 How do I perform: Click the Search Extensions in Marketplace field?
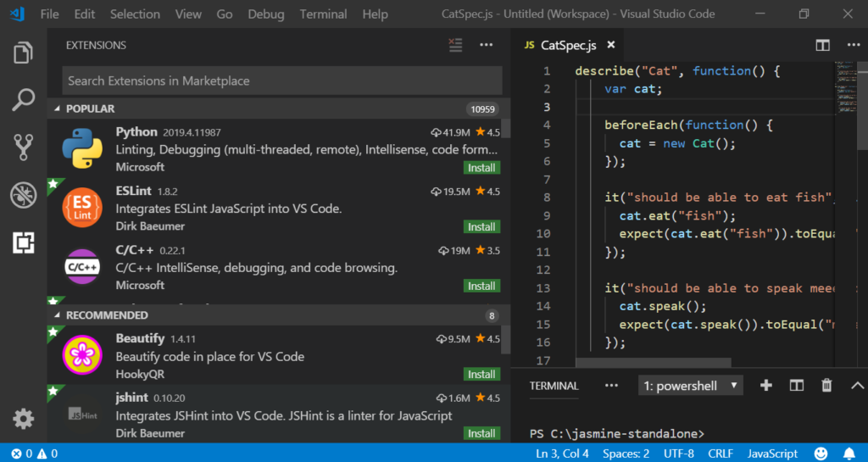pos(281,81)
